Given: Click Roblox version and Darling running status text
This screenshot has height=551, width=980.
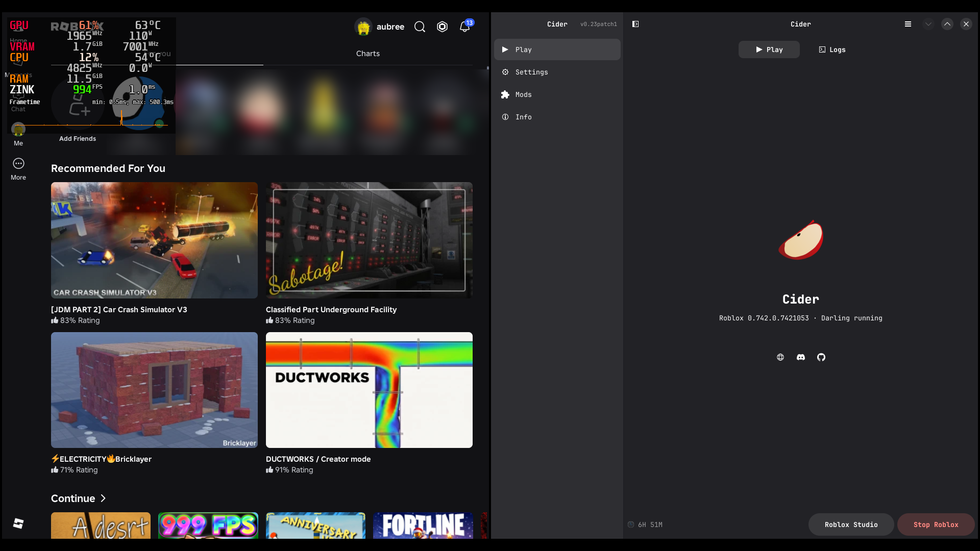Looking at the screenshot, I should (x=801, y=318).
